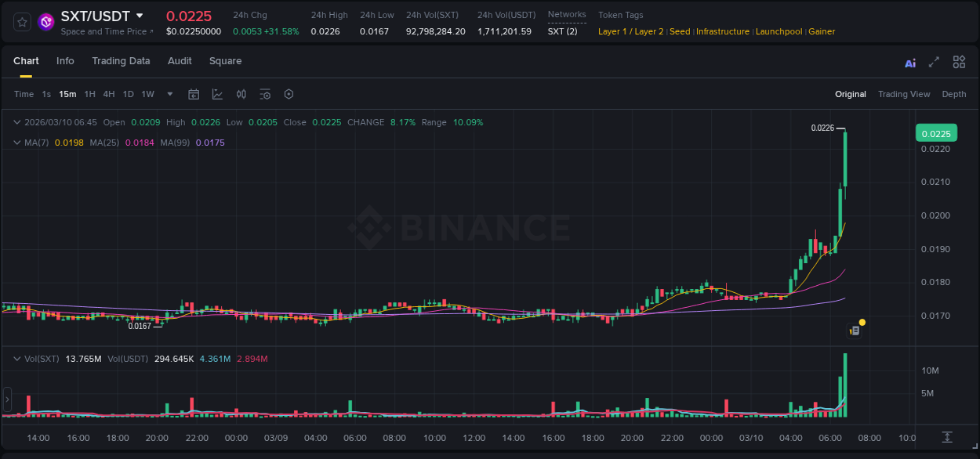Viewport: 980px width, 459px height.
Task: Select the line chart style icon
Action: click(217, 94)
